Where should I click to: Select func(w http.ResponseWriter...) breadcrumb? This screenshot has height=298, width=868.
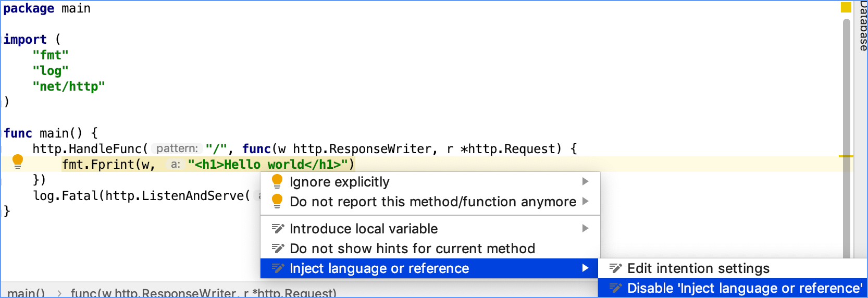[203, 293]
